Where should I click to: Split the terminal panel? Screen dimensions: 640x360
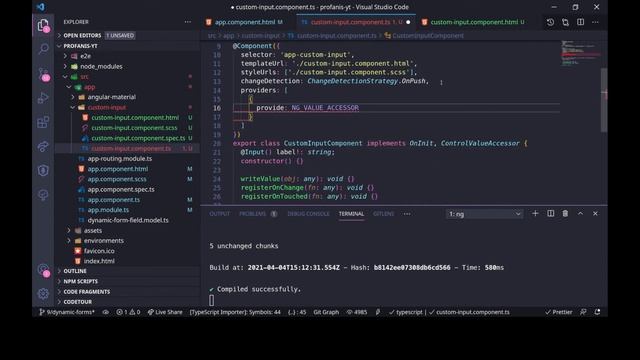pyautogui.click(x=551, y=213)
